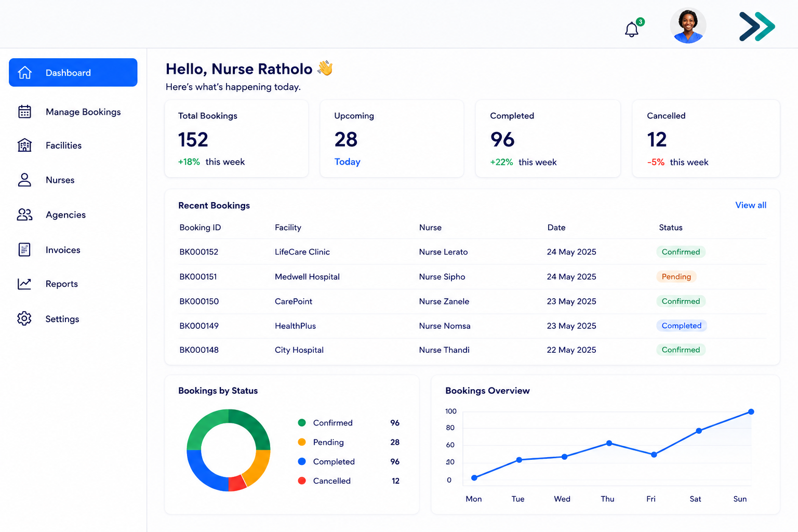Click the Manage Bookings calendar icon
This screenshot has width=798, height=532.
24,112
